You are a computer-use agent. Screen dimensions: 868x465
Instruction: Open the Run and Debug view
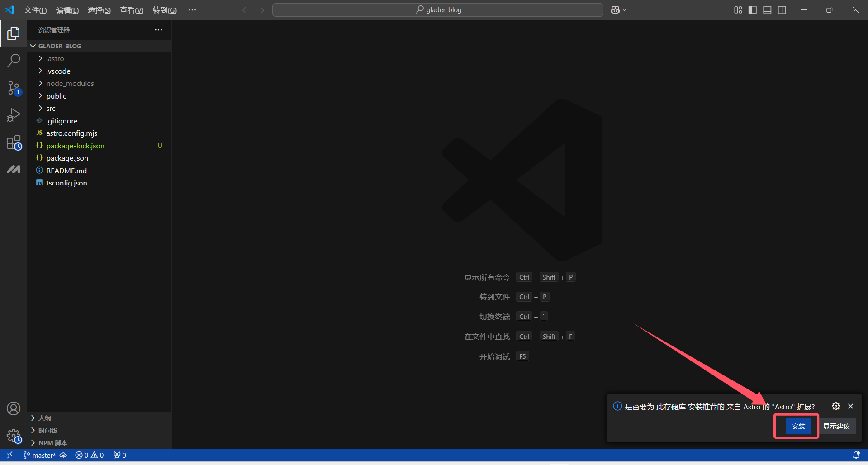click(14, 115)
